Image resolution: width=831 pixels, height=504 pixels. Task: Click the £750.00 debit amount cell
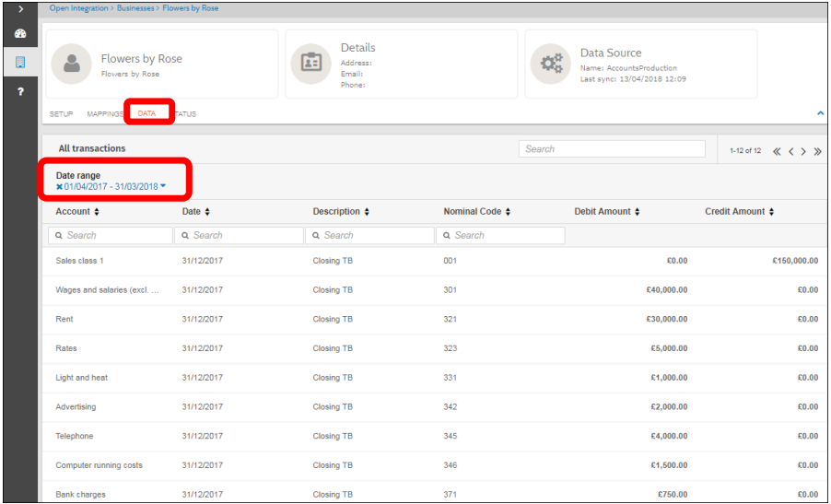pyautogui.click(x=673, y=495)
